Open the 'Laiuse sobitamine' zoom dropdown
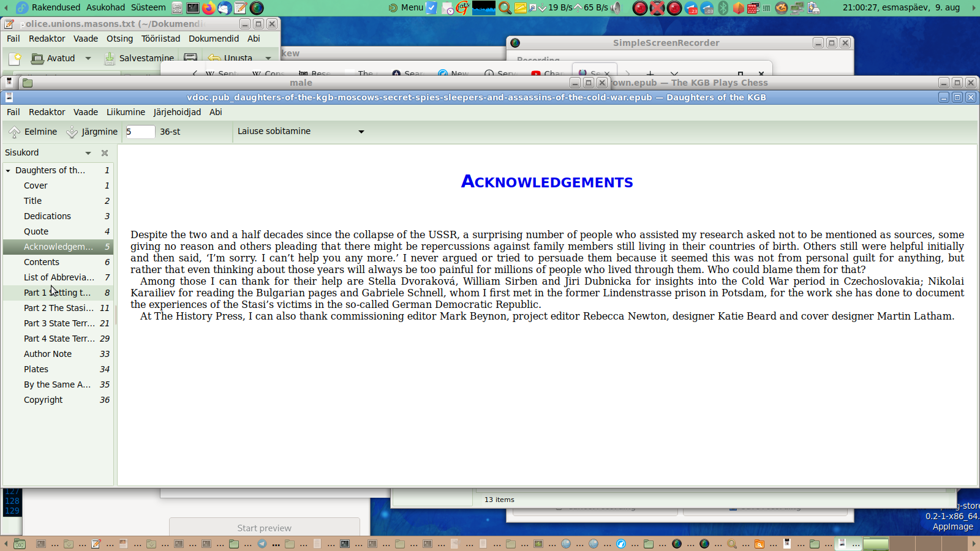Viewport: 980px width, 551px height. (301, 132)
